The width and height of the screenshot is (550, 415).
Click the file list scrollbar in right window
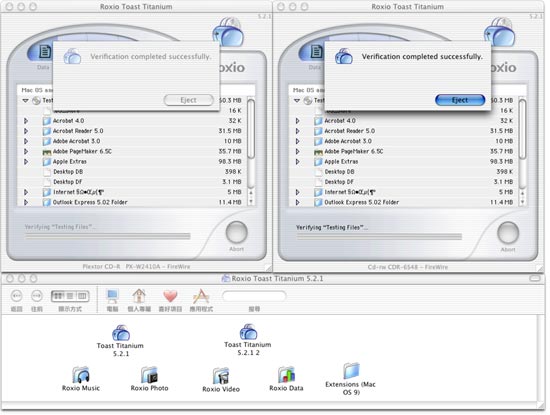point(522,128)
